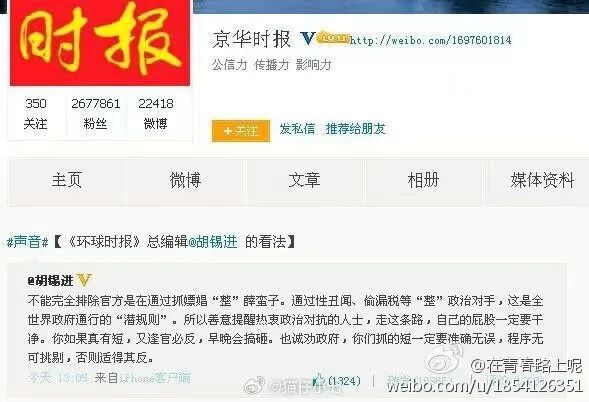Screen dimensions: 589x402
Task: Open the #声音# hashtag topic
Action: point(28,242)
